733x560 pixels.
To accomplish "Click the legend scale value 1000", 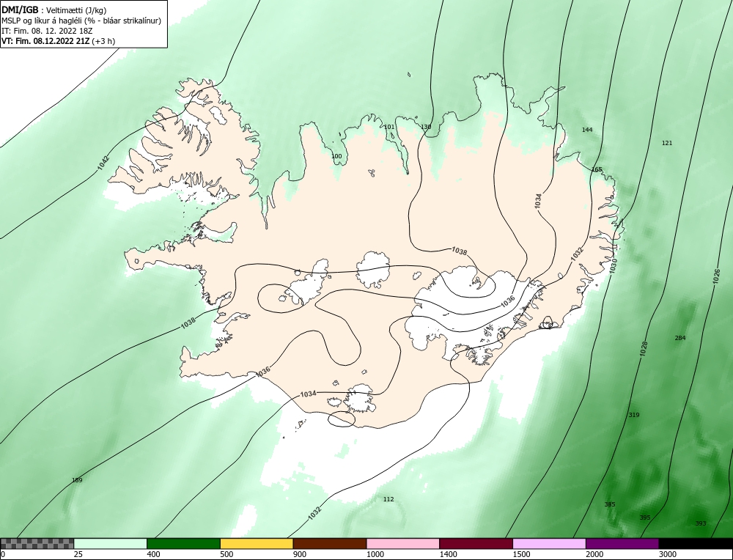I will 375,554.
